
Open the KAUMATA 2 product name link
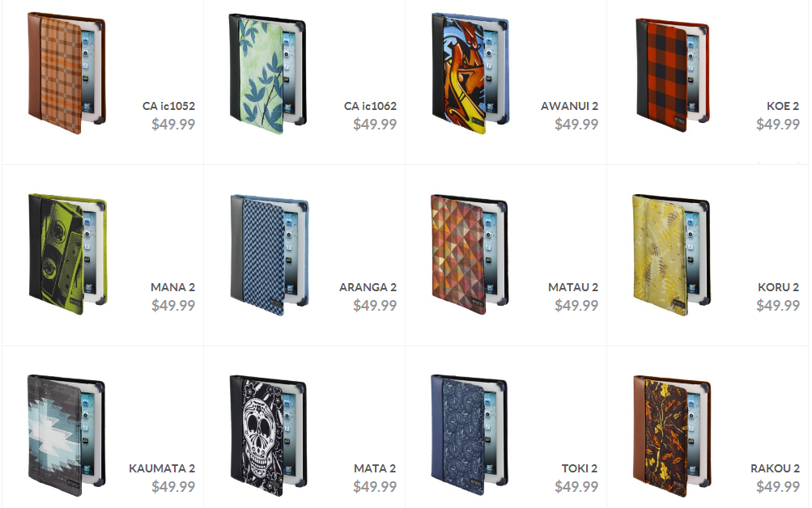[x=162, y=468]
